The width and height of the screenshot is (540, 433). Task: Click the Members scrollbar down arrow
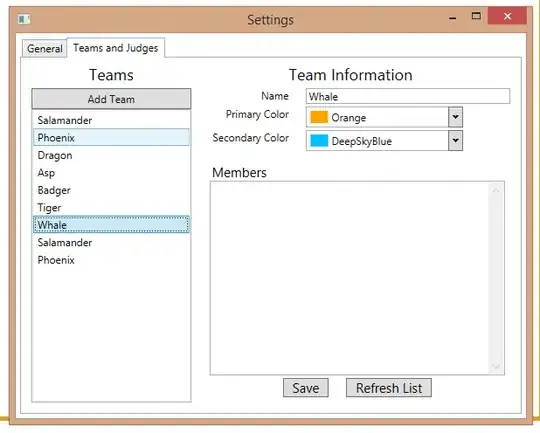pyautogui.click(x=496, y=366)
